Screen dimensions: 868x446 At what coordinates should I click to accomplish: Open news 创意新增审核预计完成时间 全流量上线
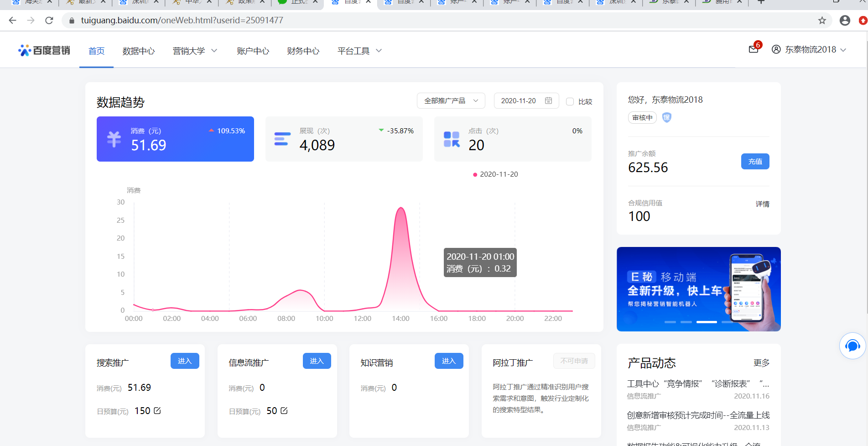coord(698,415)
